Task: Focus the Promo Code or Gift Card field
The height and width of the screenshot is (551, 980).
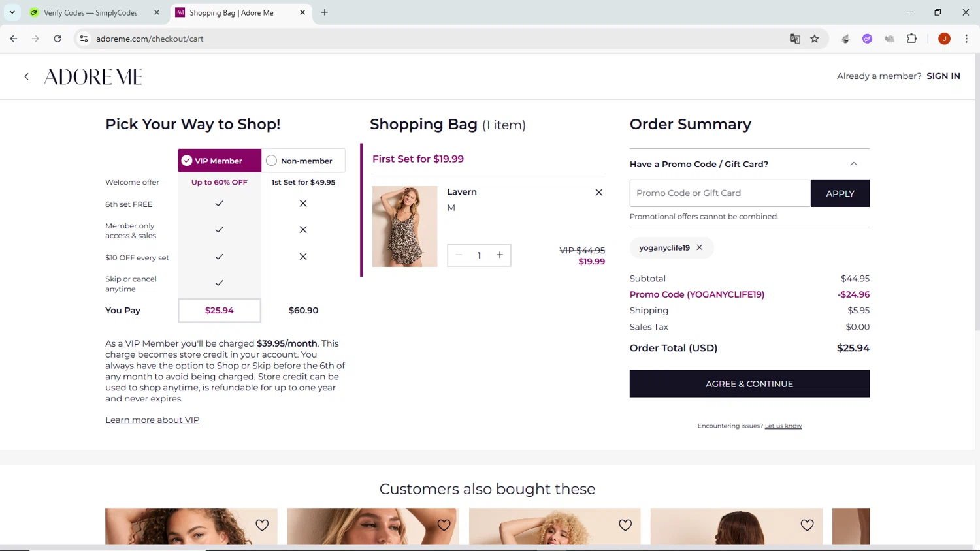Action: pyautogui.click(x=720, y=193)
